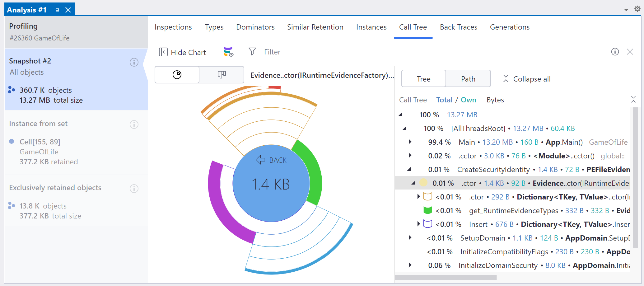The height and width of the screenshot is (286, 644).
Task: Switch to the icicle chart view icon
Action: [x=221, y=75]
